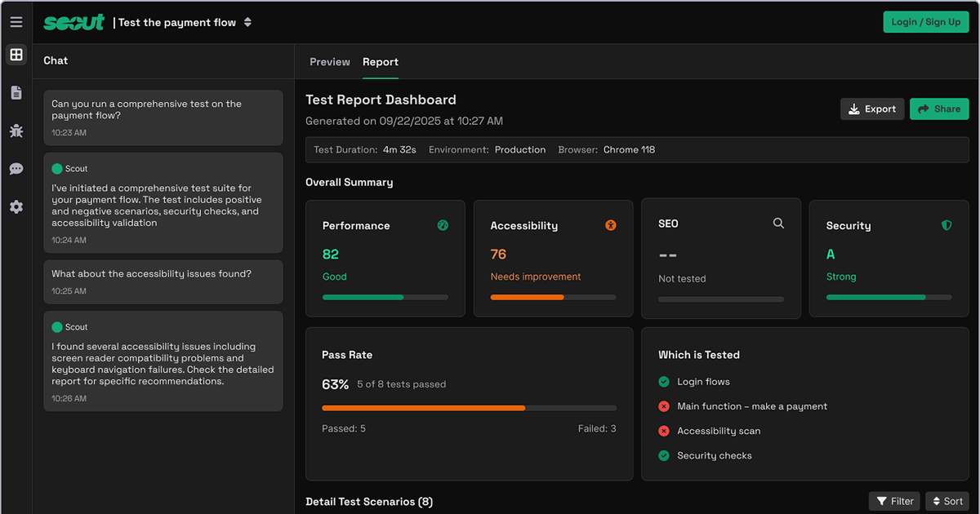Viewport: 980px width, 514px height.
Task: Click the Login / Sign Up button
Action: (925, 22)
